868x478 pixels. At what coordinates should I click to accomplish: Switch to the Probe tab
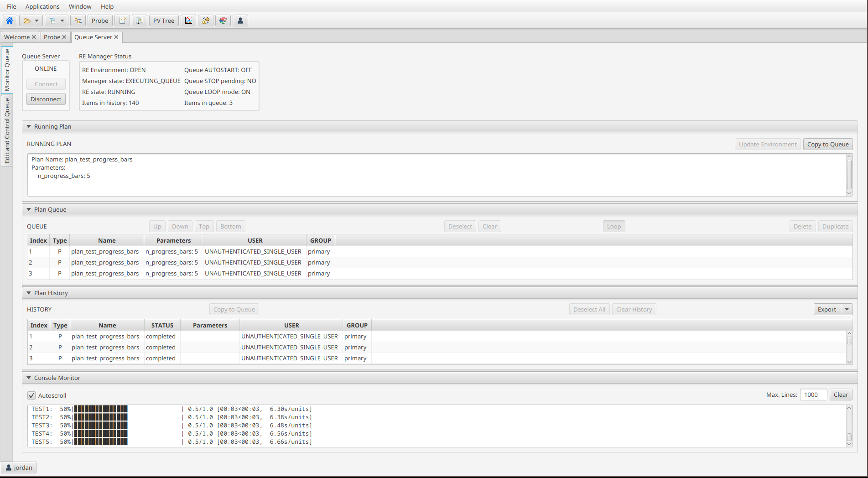52,36
